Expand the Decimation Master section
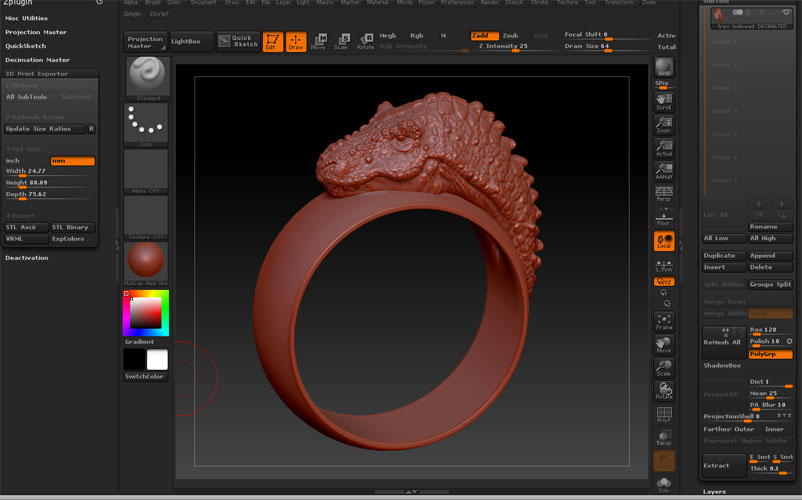Viewport: 802px width, 500px height. pyautogui.click(x=37, y=60)
